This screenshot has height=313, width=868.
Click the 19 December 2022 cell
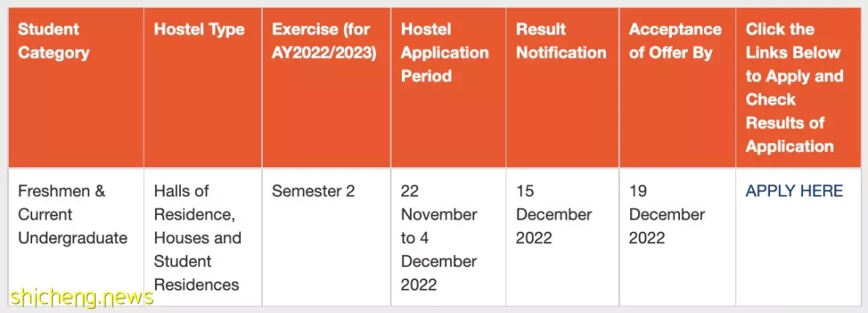(678, 237)
